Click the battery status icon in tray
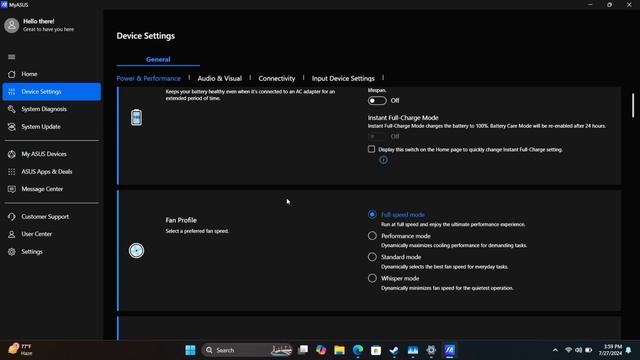 point(589,350)
